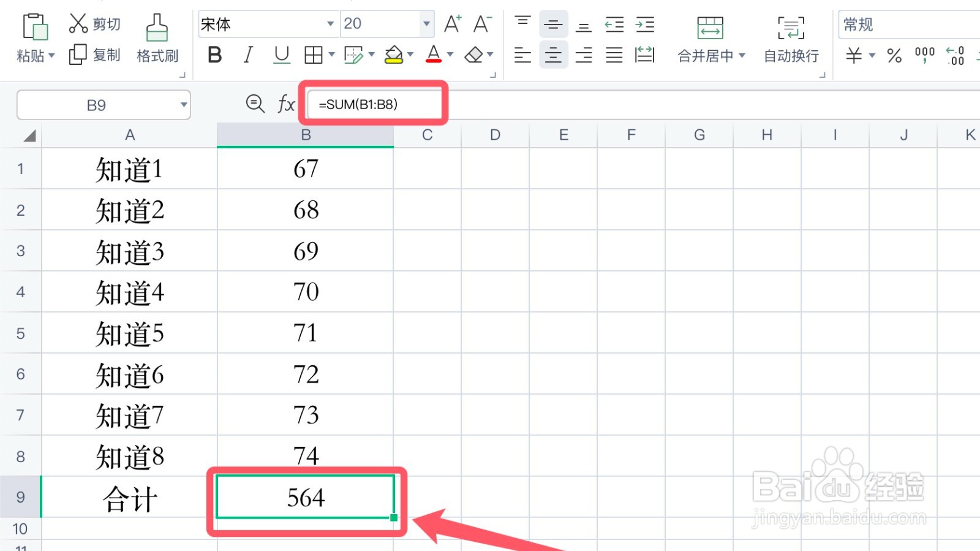Expand the borders dropdown arrow
The height and width of the screenshot is (551, 980).
coord(332,55)
